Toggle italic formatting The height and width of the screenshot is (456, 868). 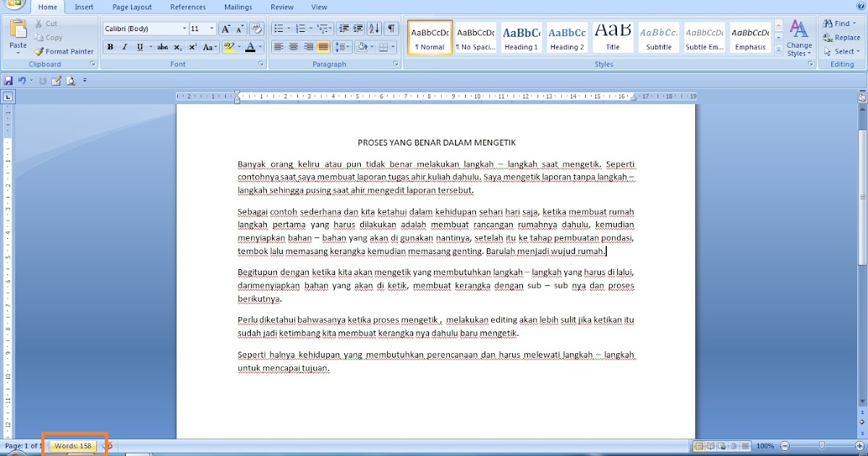(124, 47)
